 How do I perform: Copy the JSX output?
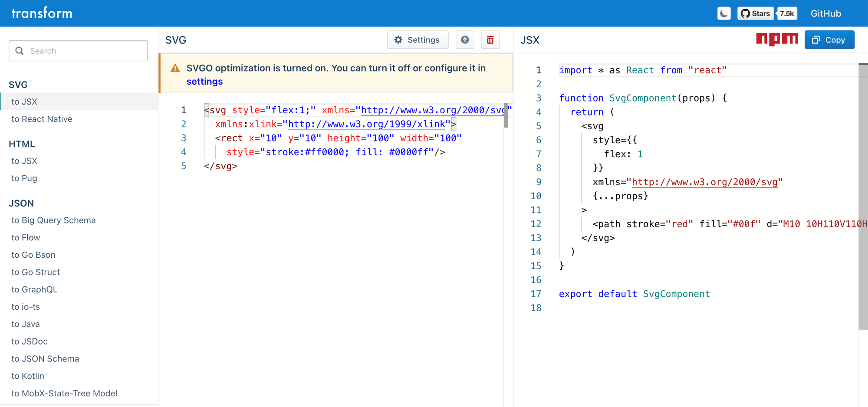pos(829,40)
